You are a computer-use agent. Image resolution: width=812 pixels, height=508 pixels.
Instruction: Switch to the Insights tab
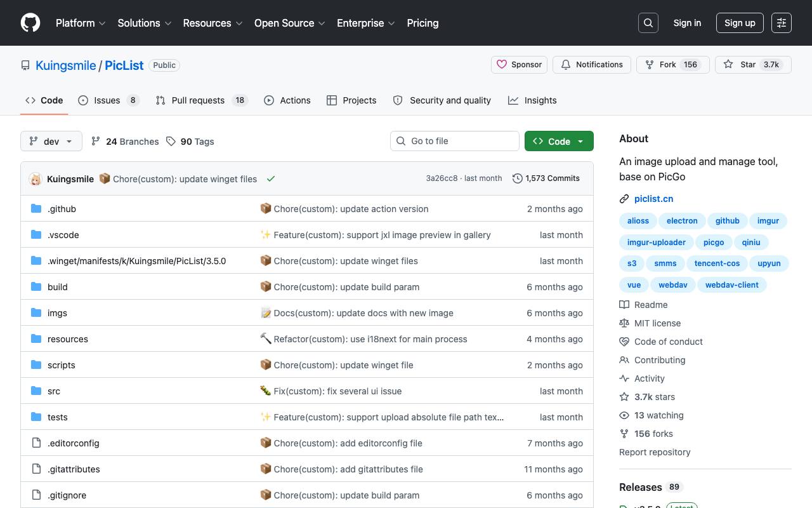tap(532, 100)
